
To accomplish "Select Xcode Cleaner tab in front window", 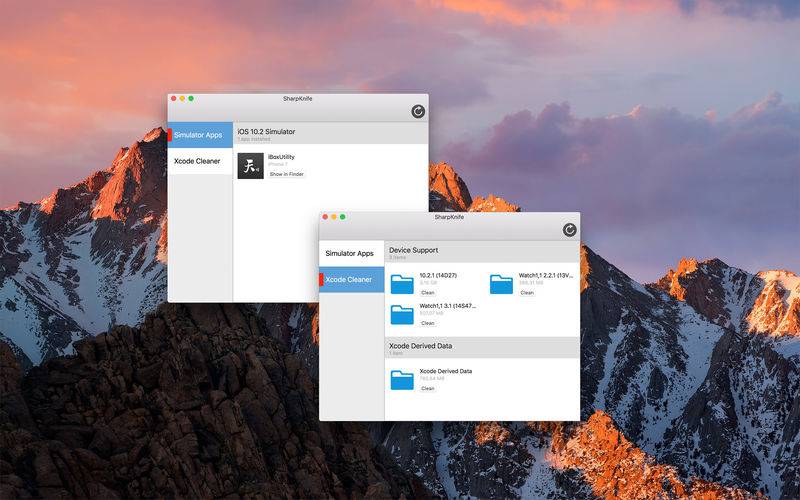I will tap(352, 280).
